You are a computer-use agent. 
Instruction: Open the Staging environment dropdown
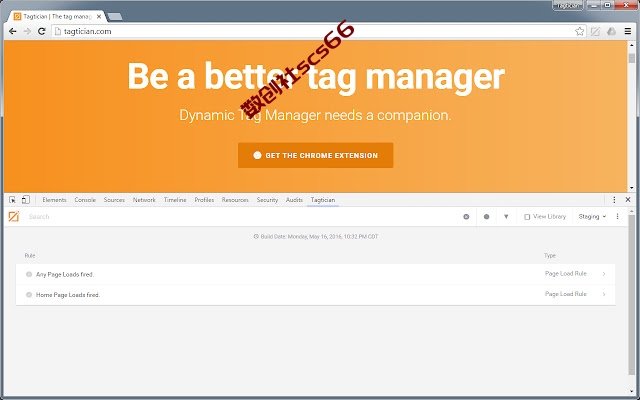click(x=592, y=216)
